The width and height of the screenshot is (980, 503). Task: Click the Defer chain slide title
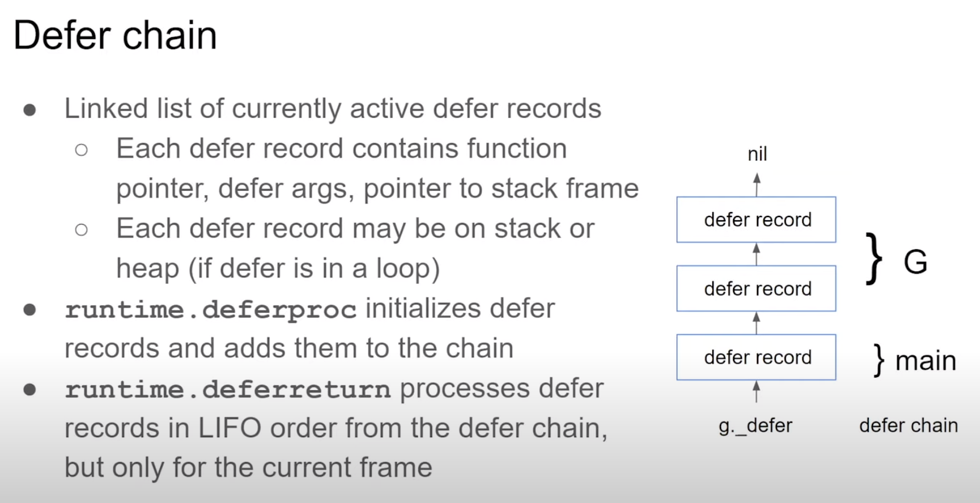(115, 36)
